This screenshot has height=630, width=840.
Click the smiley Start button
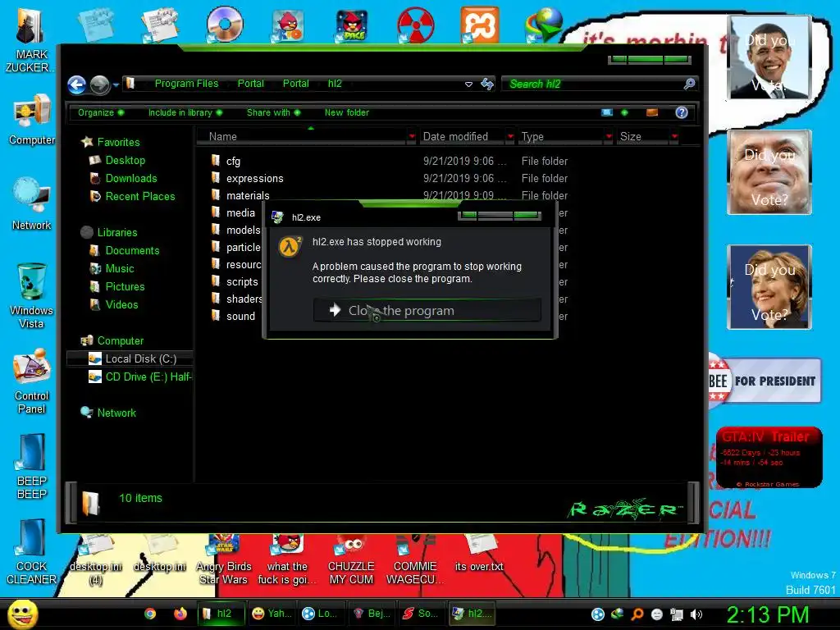pyautogui.click(x=22, y=614)
